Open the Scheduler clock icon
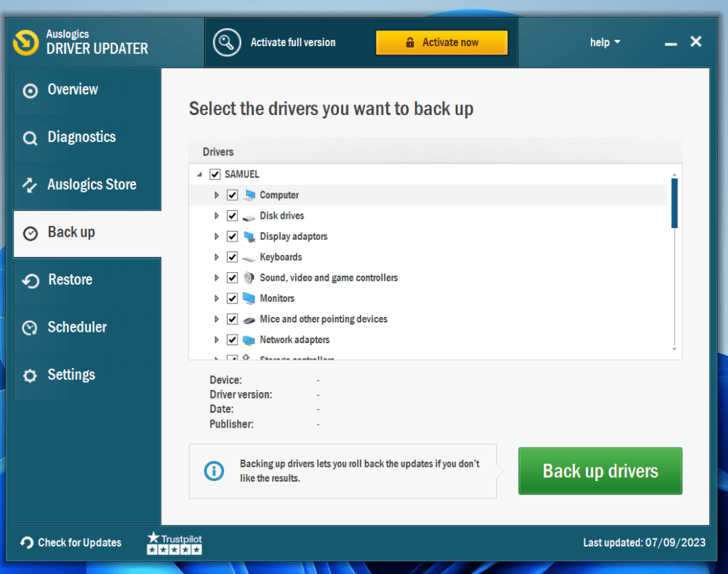The image size is (728, 574). tap(30, 327)
